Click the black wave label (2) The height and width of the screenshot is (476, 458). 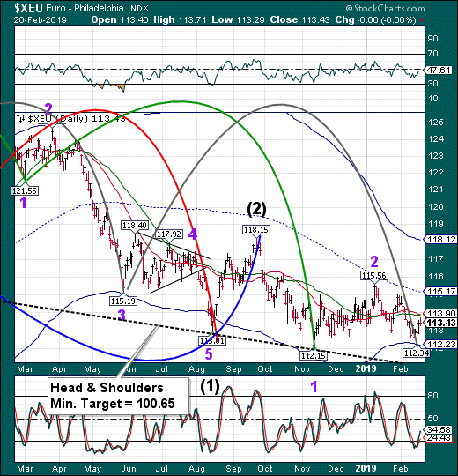tap(256, 210)
